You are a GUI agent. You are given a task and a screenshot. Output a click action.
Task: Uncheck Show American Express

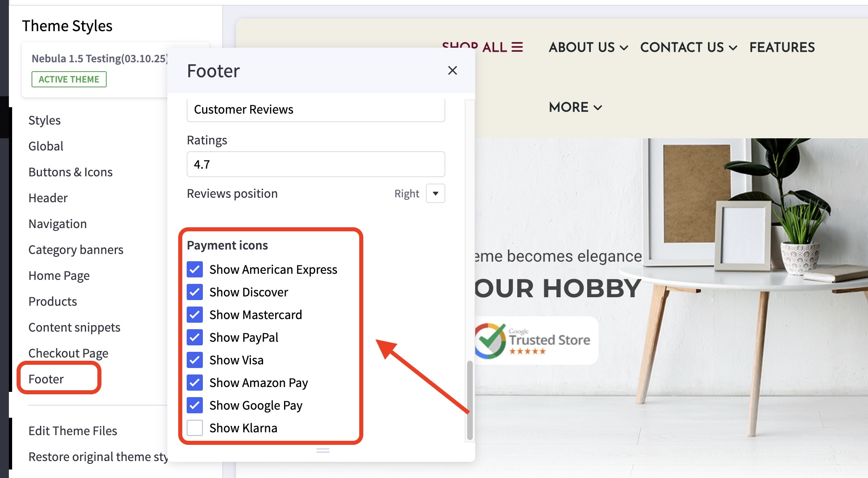(x=195, y=269)
